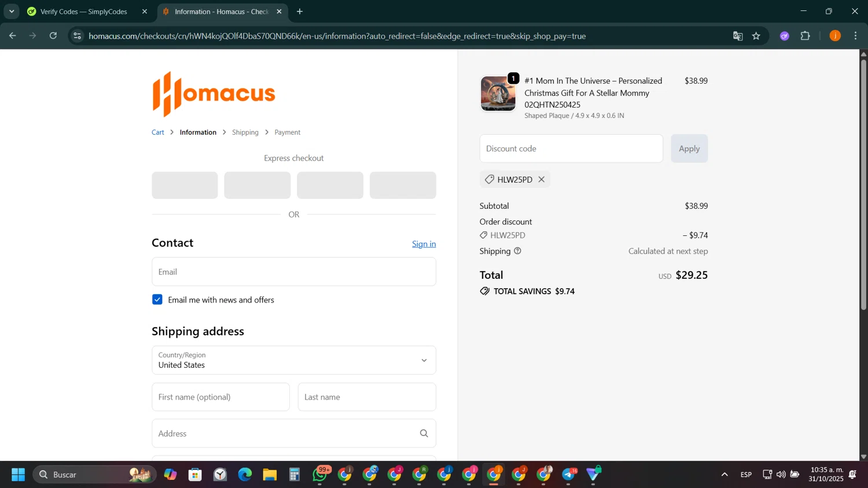This screenshot has width=868, height=488.
Task: Click the Shipping breadcrumb step
Action: tap(245, 132)
